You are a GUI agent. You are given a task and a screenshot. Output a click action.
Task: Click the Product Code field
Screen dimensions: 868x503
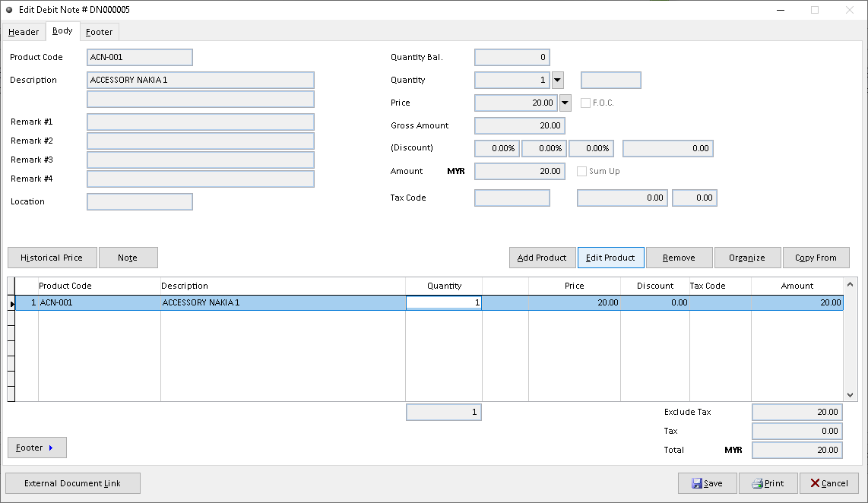140,57
